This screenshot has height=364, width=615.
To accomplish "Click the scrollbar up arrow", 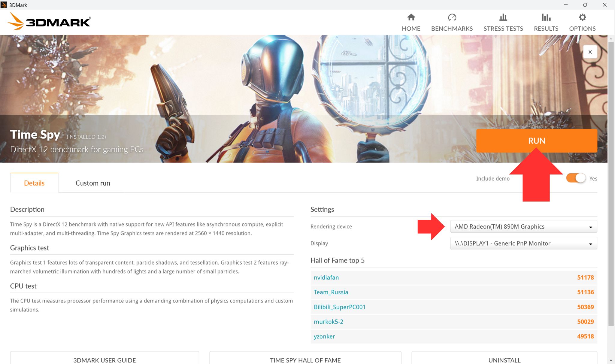I will point(611,38).
